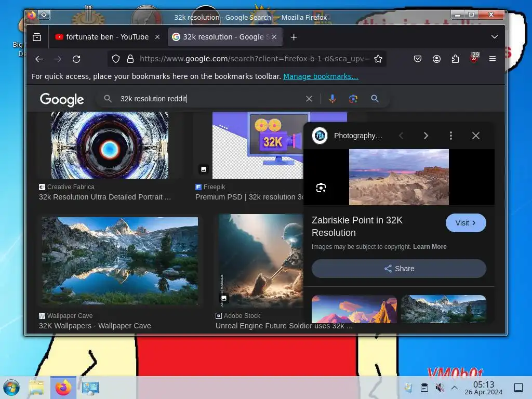Open the Wallpaper Cave mountain lake thumbnail

[x=120, y=261]
